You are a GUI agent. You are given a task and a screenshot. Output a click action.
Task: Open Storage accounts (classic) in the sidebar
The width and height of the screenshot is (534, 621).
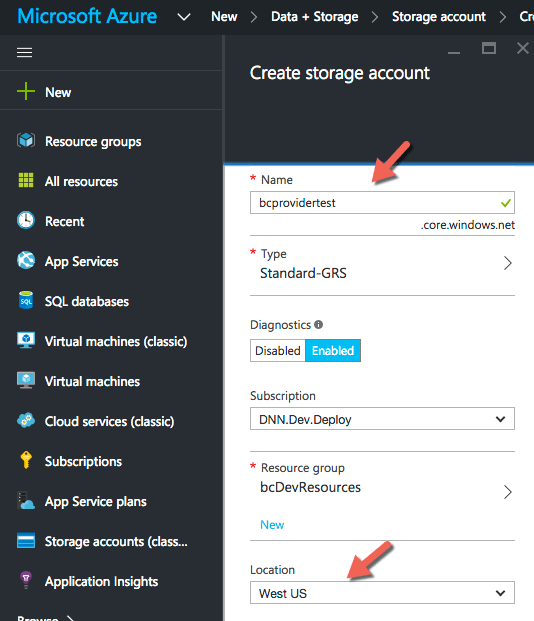(116, 541)
